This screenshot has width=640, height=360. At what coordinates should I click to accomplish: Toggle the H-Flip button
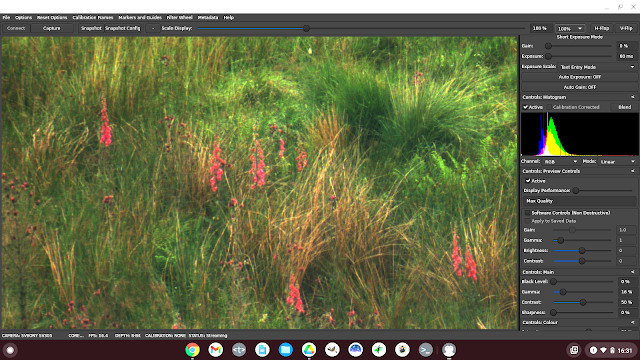601,28
